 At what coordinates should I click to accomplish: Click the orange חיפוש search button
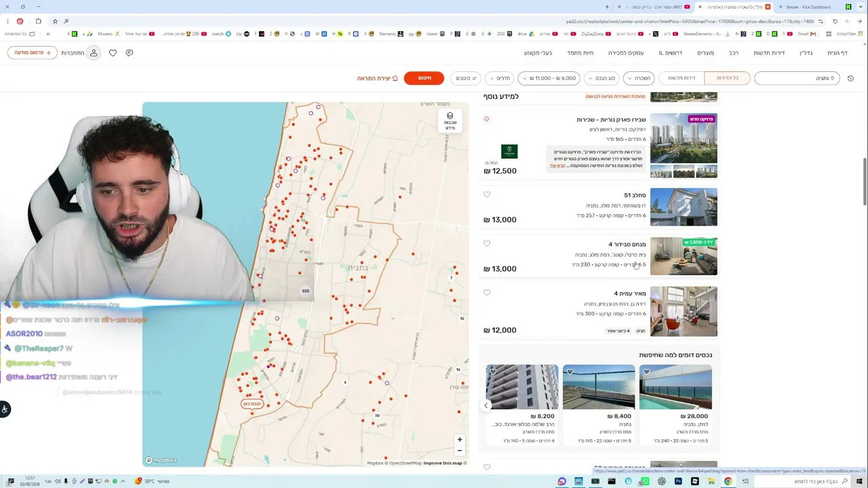click(x=424, y=78)
